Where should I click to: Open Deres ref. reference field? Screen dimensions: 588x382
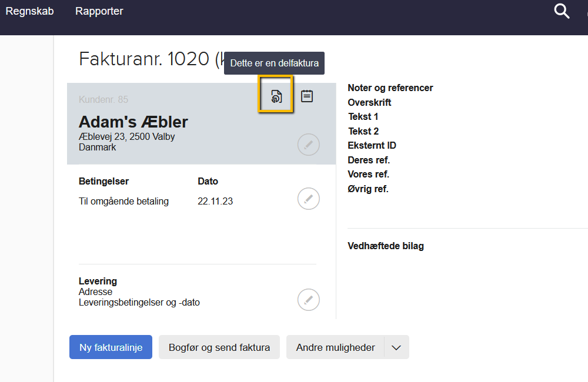368,160
